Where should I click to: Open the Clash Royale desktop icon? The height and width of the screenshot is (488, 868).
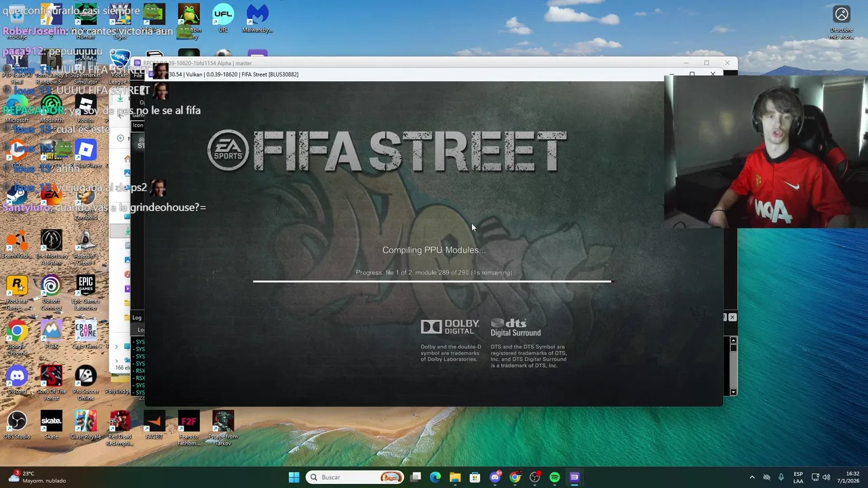[x=85, y=425]
